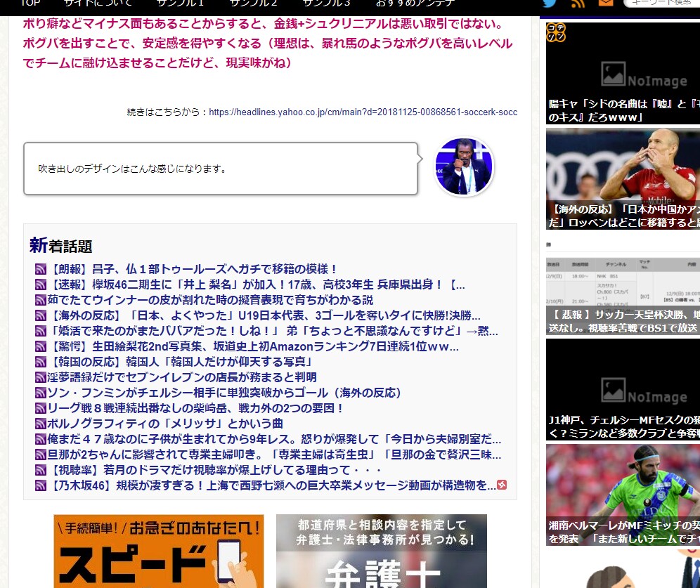Image resolution: width=700 pixels, height=588 pixels.
Task: Open リーグ戦8戦連続出番なしの柴崎岳 link
Action: tap(196, 408)
